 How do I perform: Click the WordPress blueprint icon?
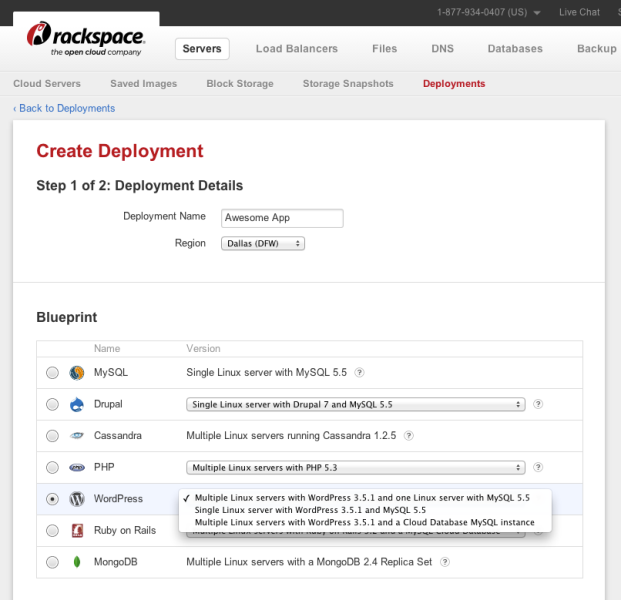(77, 499)
